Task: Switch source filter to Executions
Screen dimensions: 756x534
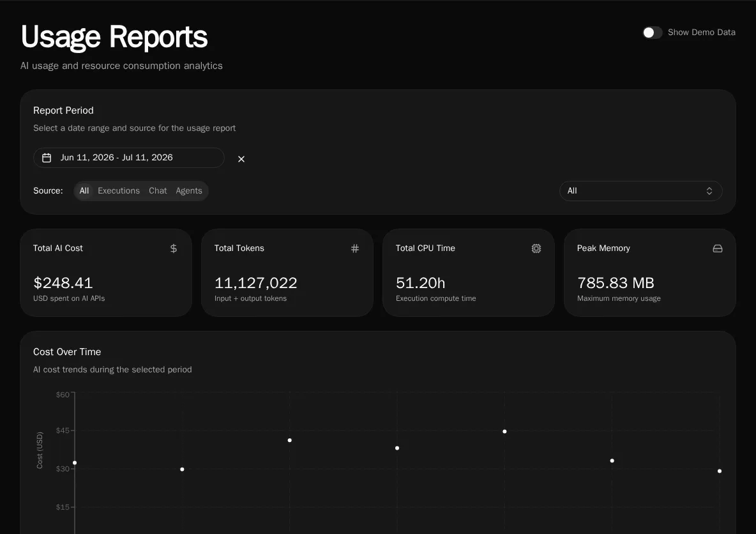Action: pos(119,190)
